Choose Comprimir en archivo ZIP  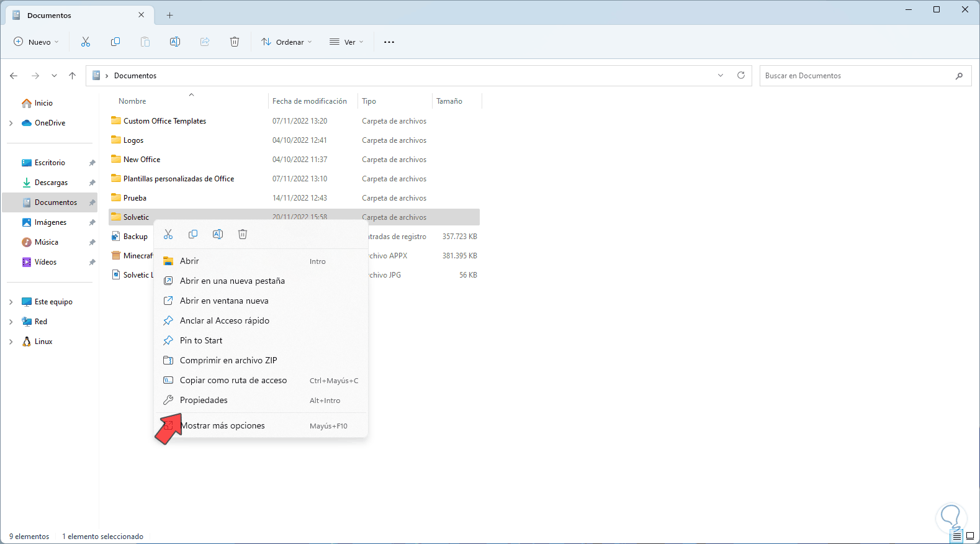coord(261,361)
